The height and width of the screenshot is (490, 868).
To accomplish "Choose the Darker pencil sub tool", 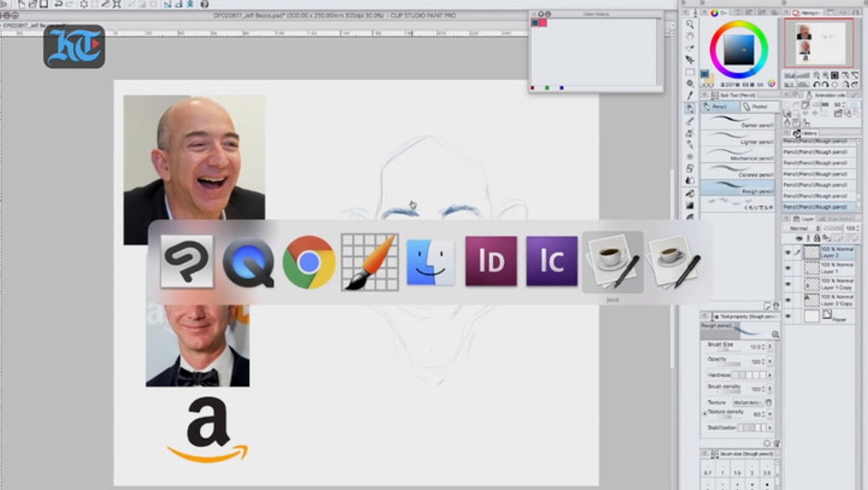I will (x=737, y=120).
